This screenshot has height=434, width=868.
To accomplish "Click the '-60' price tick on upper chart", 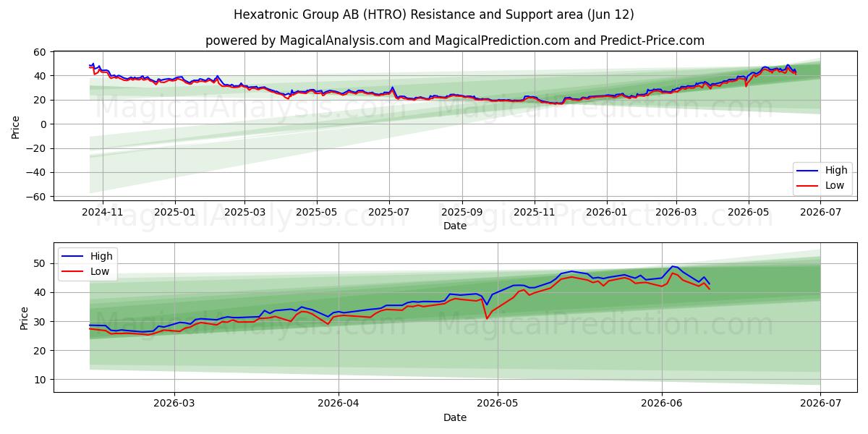I will coord(36,197).
